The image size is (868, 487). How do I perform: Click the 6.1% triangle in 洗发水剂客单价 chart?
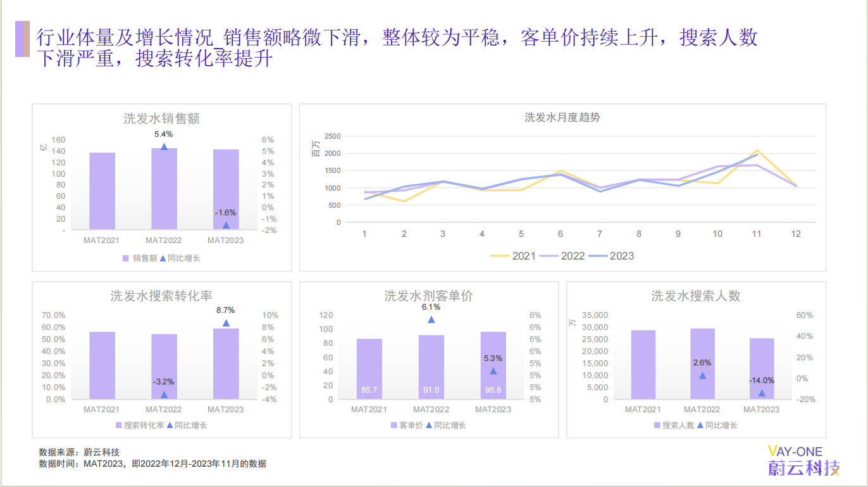(431, 320)
